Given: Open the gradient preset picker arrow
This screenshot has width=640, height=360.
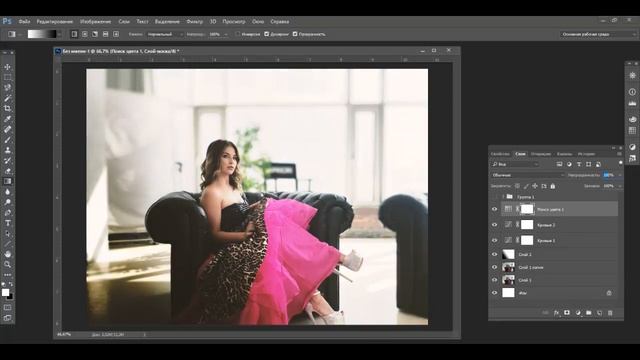Looking at the screenshot, I should click(59, 34).
